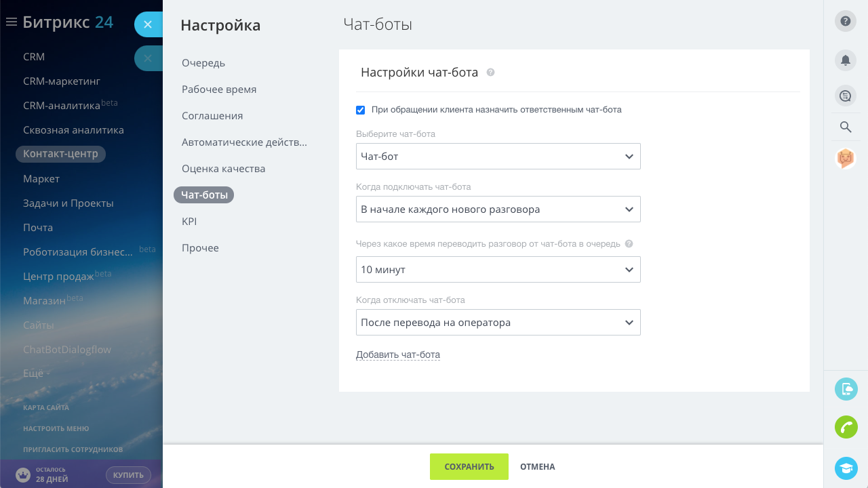
Task: Open the 10 минут transfer time dropdown
Action: (x=498, y=270)
